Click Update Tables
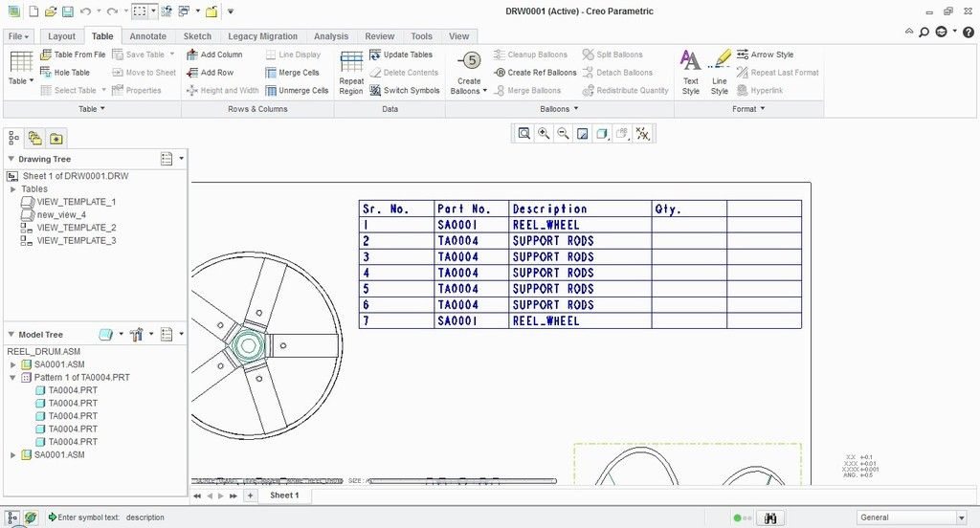This screenshot has height=528, width=980. (x=401, y=55)
